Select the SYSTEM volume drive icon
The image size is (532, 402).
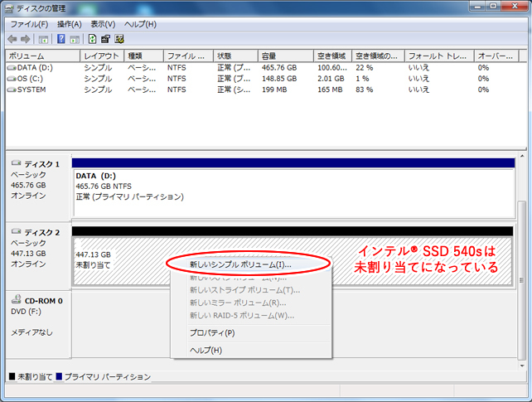click(12, 90)
